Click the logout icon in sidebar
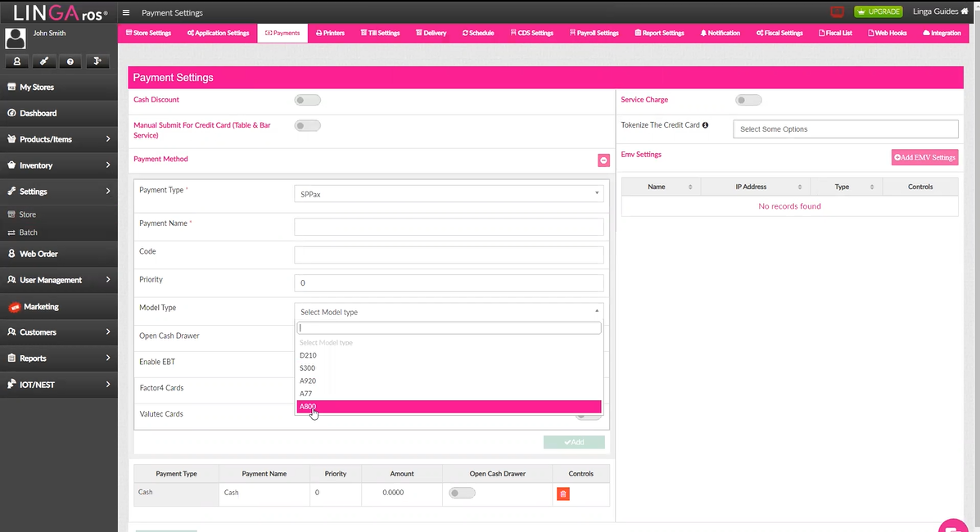The width and height of the screenshot is (980, 532). tap(97, 61)
